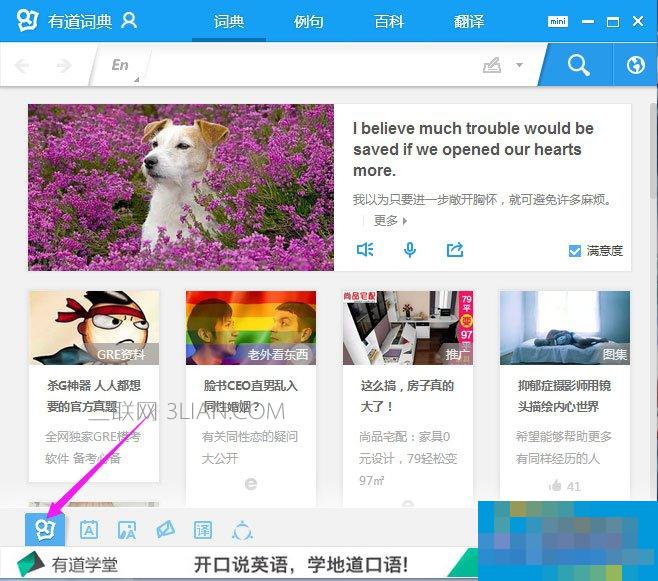Go forward with the right arrow
The height and width of the screenshot is (581, 658).
63,65
